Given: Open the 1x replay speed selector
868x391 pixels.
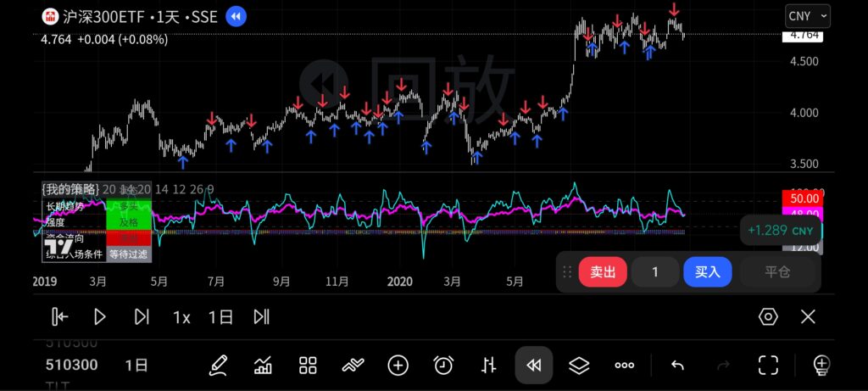Looking at the screenshot, I should tap(181, 317).
